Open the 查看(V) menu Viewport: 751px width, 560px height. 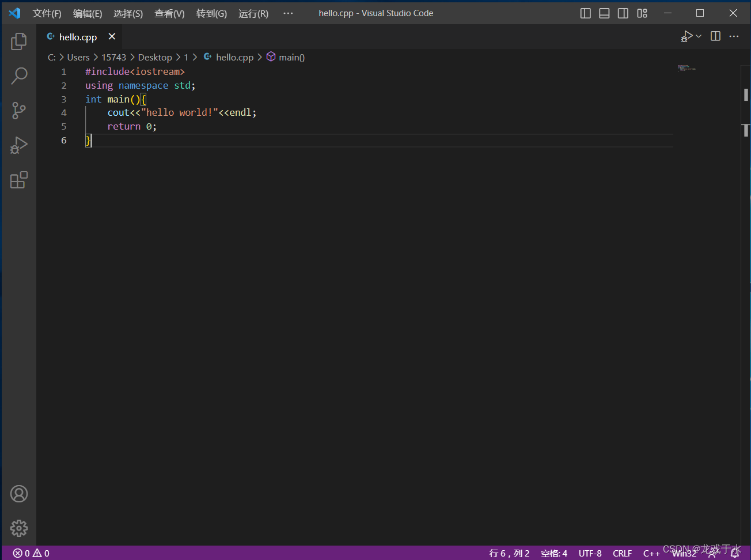(x=169, y=13)
